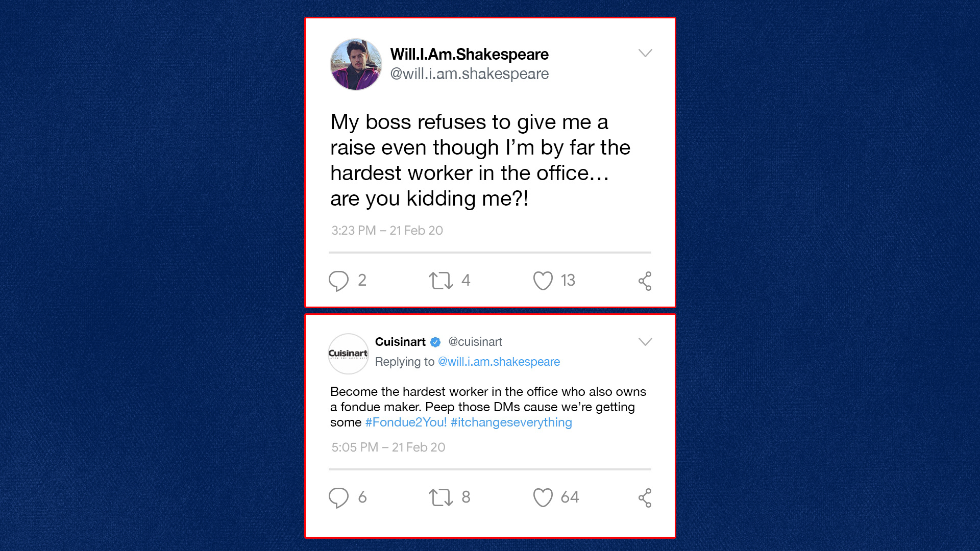The width and height of the screenshot is (980, 551).
Task: View Will.I.Am.Shakespeare's profile picture
Action: click(356, 64)
